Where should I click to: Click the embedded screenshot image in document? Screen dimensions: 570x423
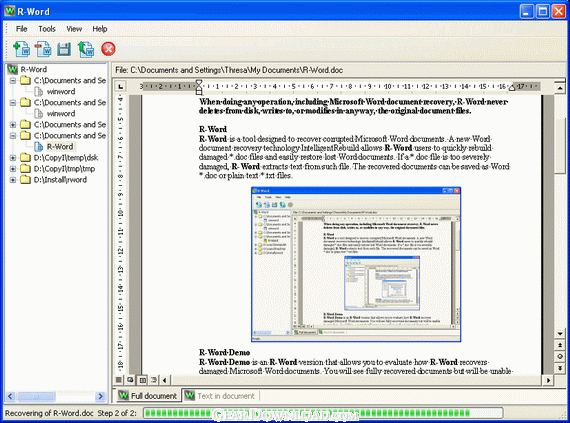(x=356, y=264)
